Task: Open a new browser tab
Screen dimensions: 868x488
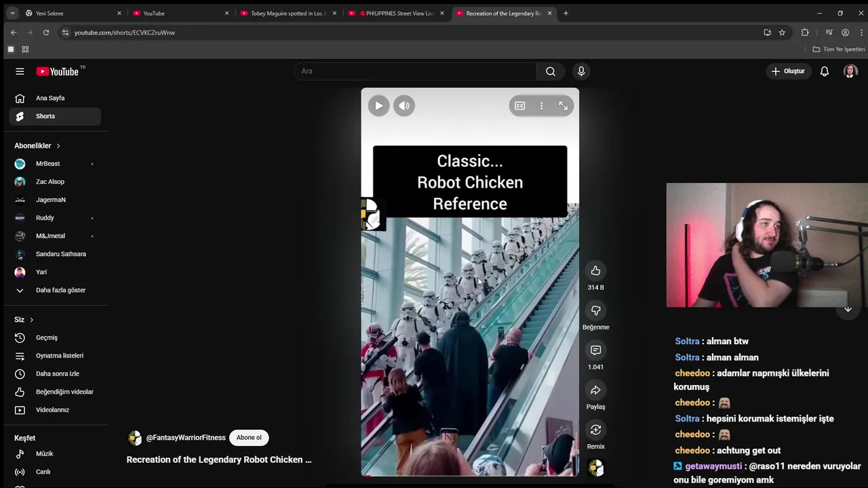Action: (566, 14)
